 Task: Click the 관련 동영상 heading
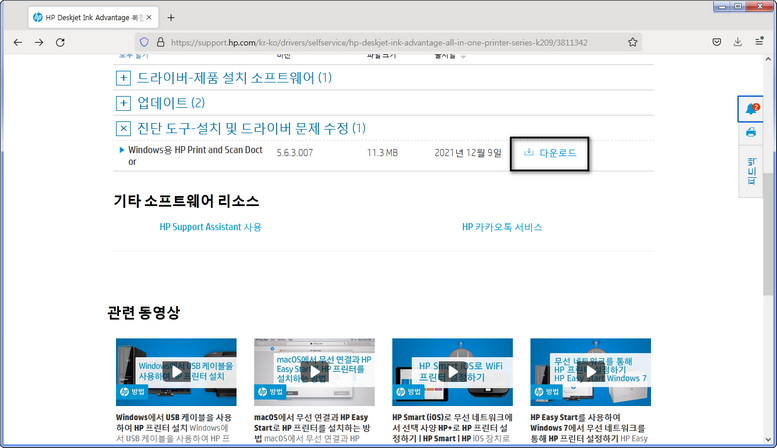[143, 313]
